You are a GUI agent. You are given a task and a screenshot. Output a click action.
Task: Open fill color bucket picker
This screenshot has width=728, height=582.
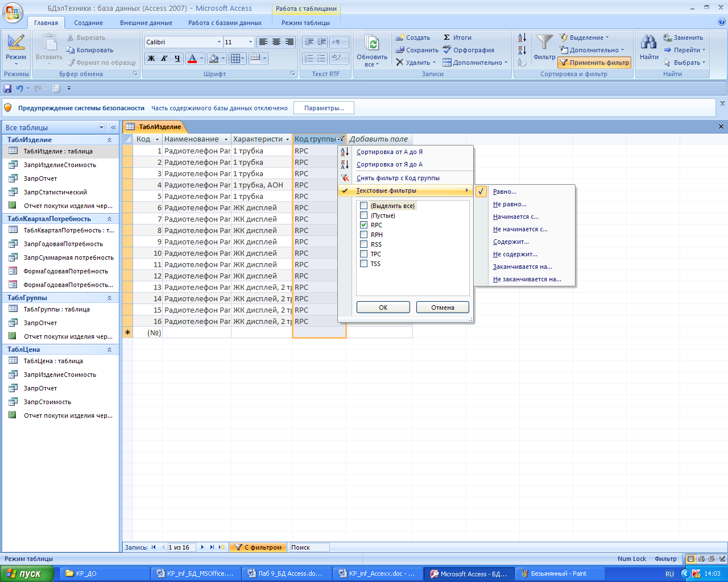tap(213, 58)
